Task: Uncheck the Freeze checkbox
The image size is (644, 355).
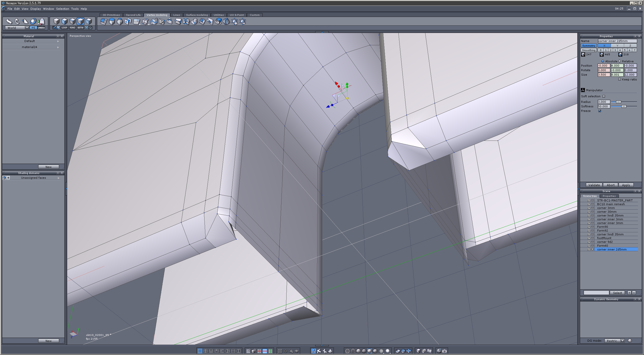Action: (x=600, y=111)
